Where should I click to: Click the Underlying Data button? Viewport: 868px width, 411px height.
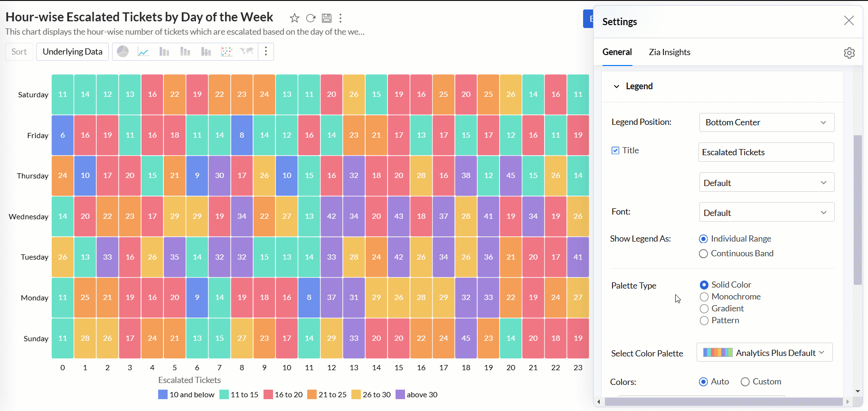click(x=73, y=52)
